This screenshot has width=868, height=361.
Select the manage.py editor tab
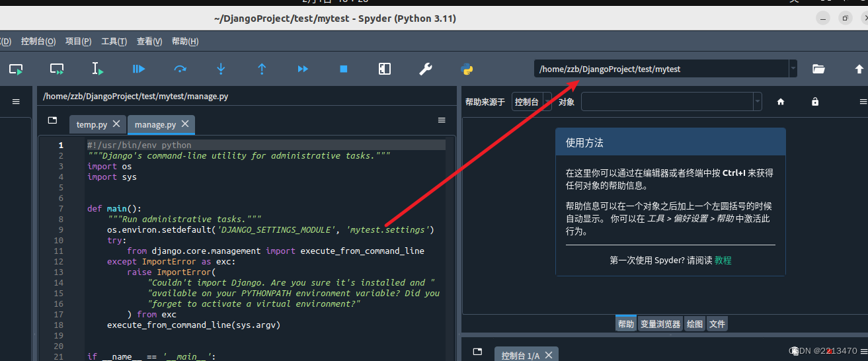click(x=155, y=124)
